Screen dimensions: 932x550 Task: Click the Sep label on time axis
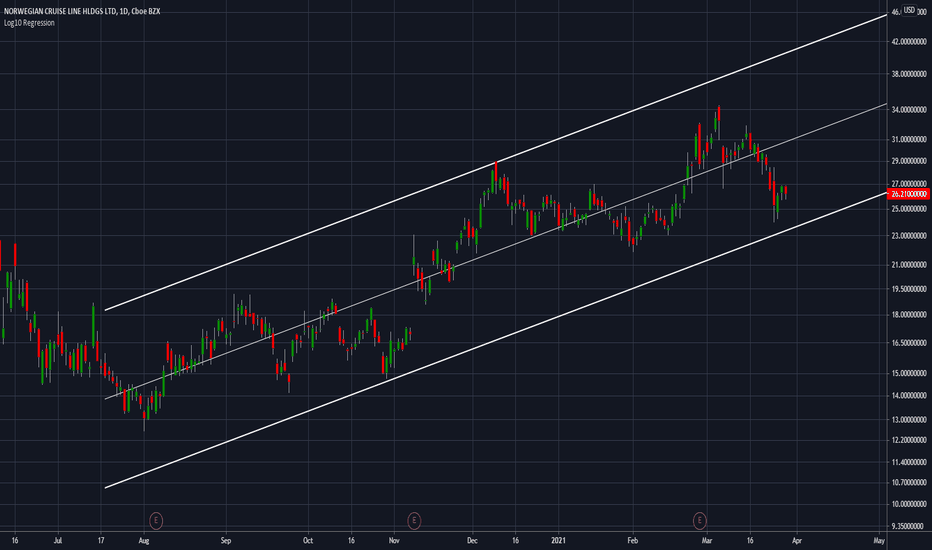pyautogui.click(x=225, y=541)
